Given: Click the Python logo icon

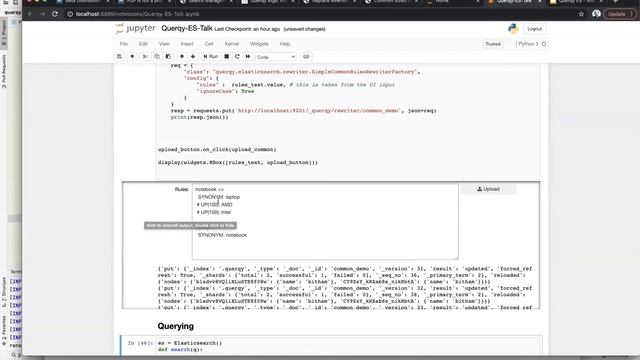Looking at the screenshot, I should click(513, 29).
